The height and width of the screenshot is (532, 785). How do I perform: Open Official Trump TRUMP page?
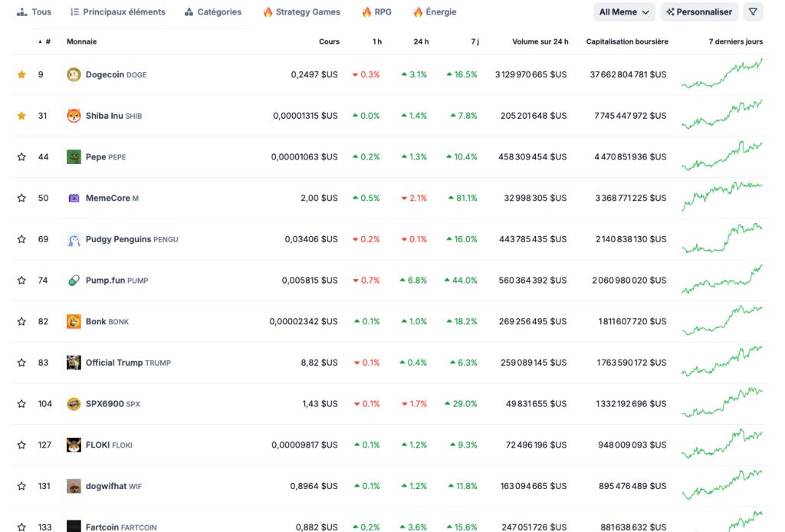pos(128,363)
